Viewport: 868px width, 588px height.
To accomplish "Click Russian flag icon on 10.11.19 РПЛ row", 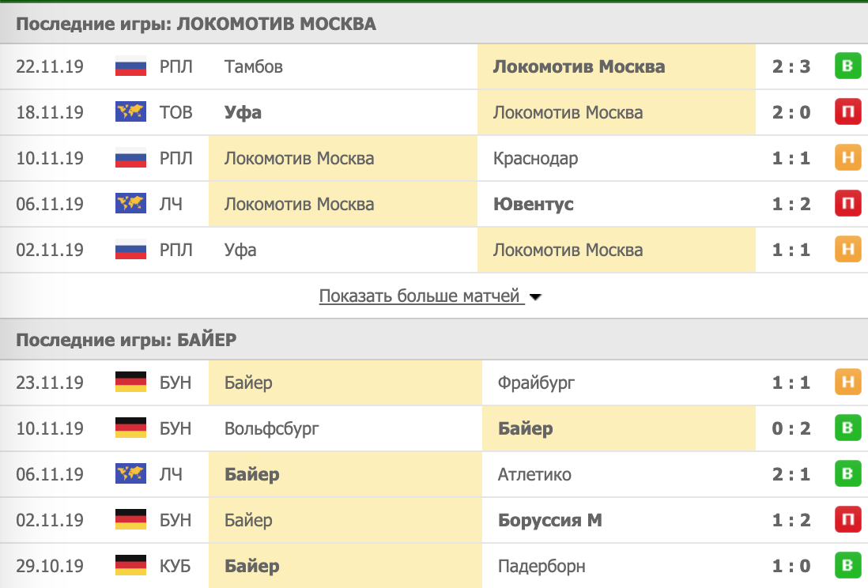I will pyautogui.click(x=130, y=158).
